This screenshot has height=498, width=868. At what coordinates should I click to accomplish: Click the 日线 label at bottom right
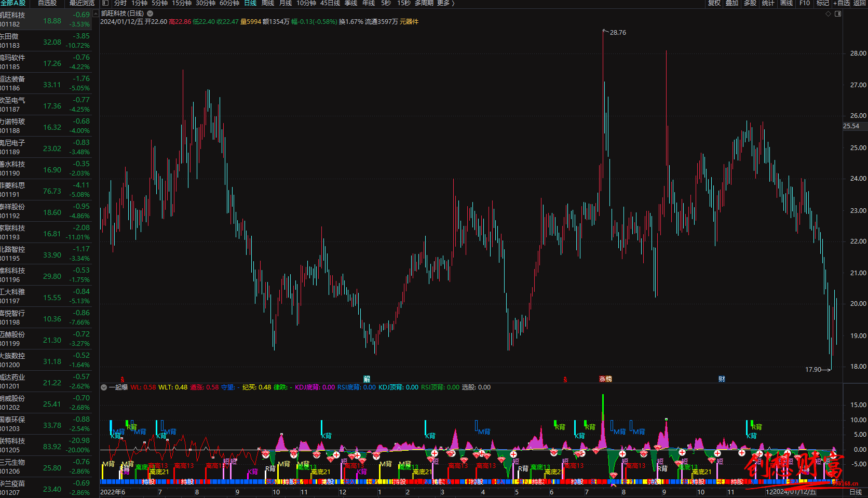tap(855, 492)
